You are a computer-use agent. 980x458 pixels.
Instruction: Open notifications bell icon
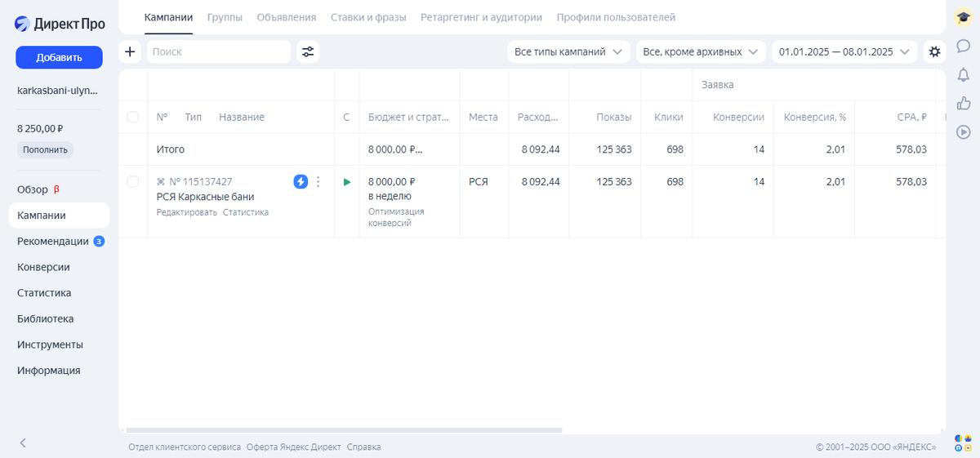click(963, 74)
